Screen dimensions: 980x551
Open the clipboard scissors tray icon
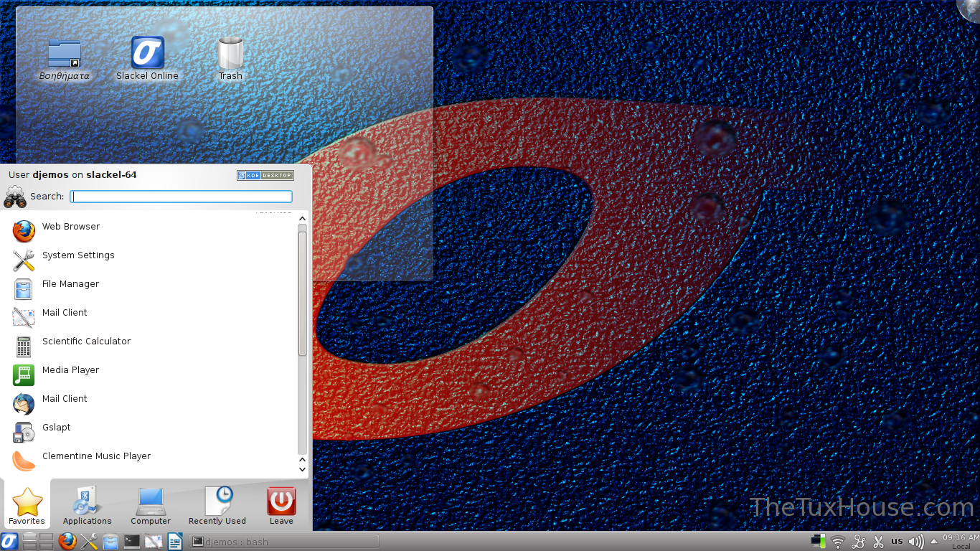[x=878, y=542]
